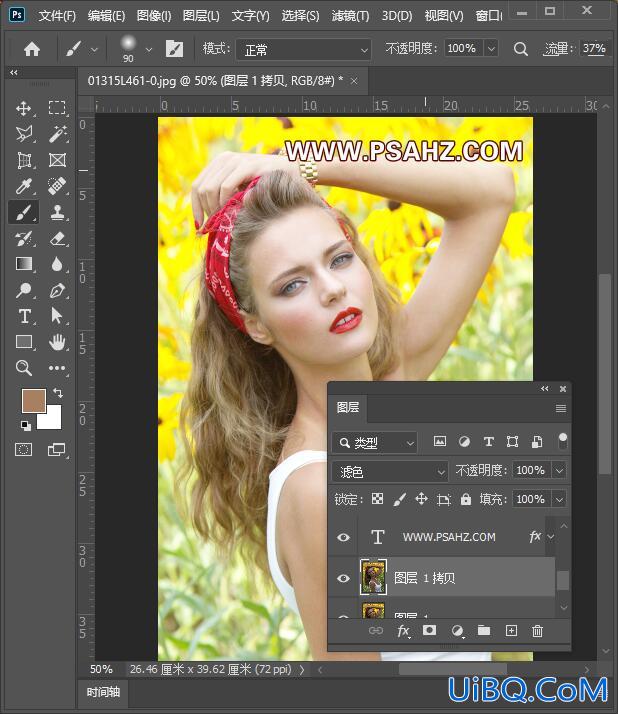Image resolution: width=618 pixels, height=714 pixels.
Task: Change screen mode button
Action: 56,450
